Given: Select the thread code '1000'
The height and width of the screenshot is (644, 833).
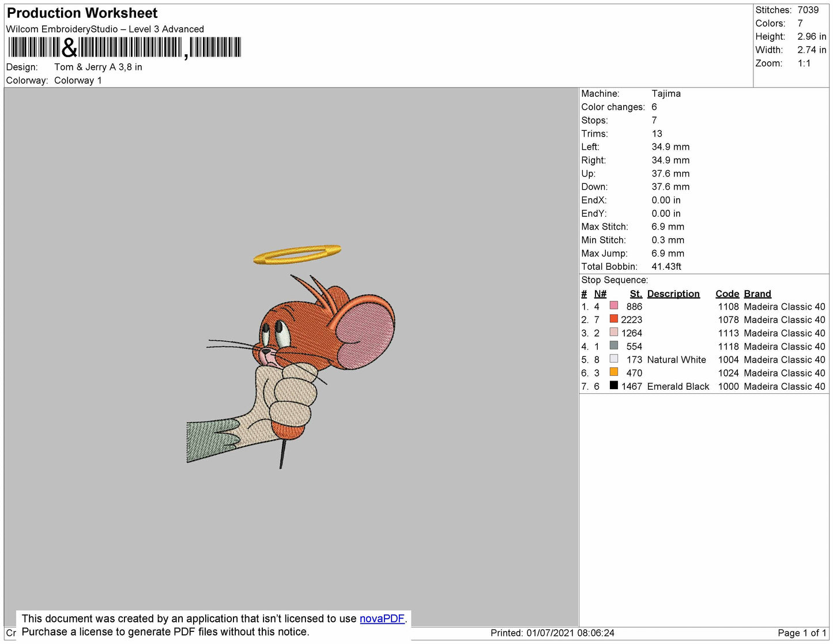Looking at the screenshot, I should tap(729, 386).
